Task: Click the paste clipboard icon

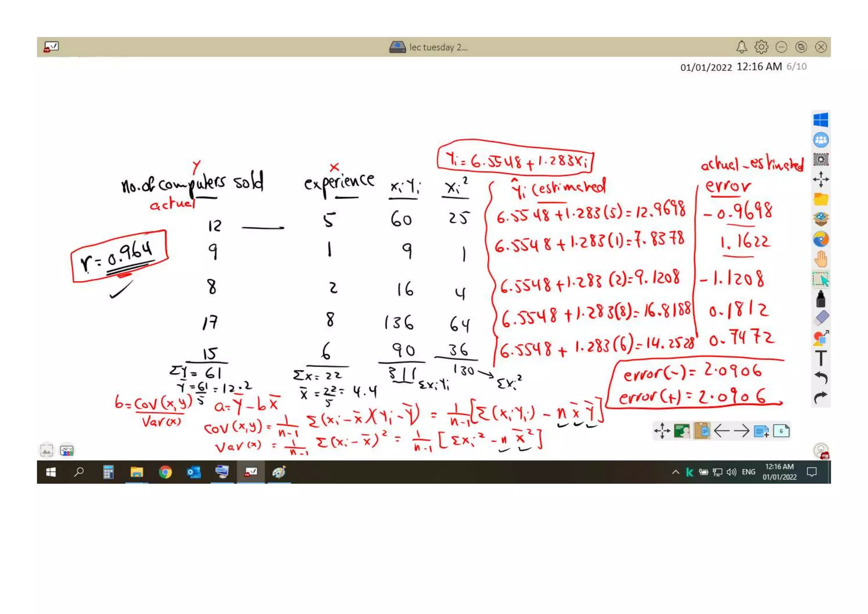Action: (701, 431)
